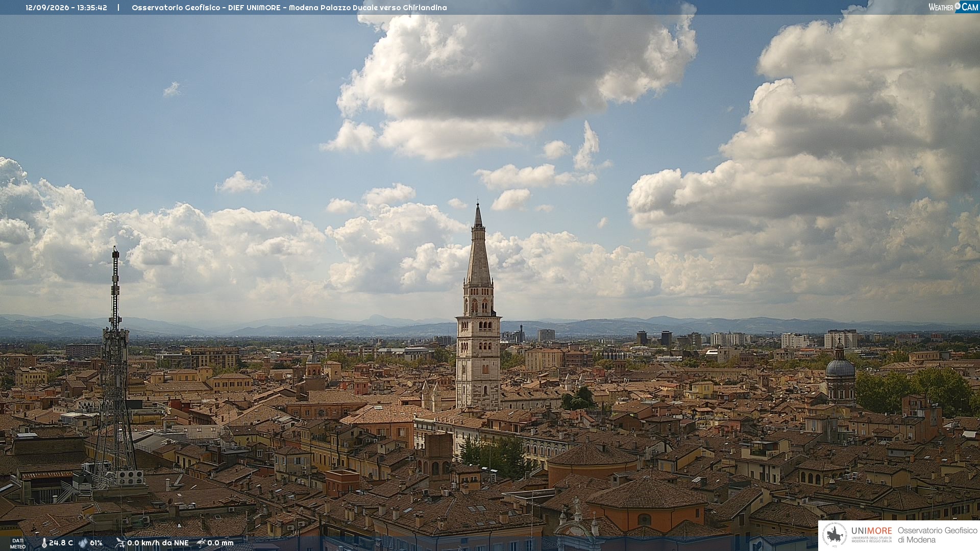Click the 0.0 mm rainfall value
Viewport: 980px width, 551px height.
pos(220,543)
